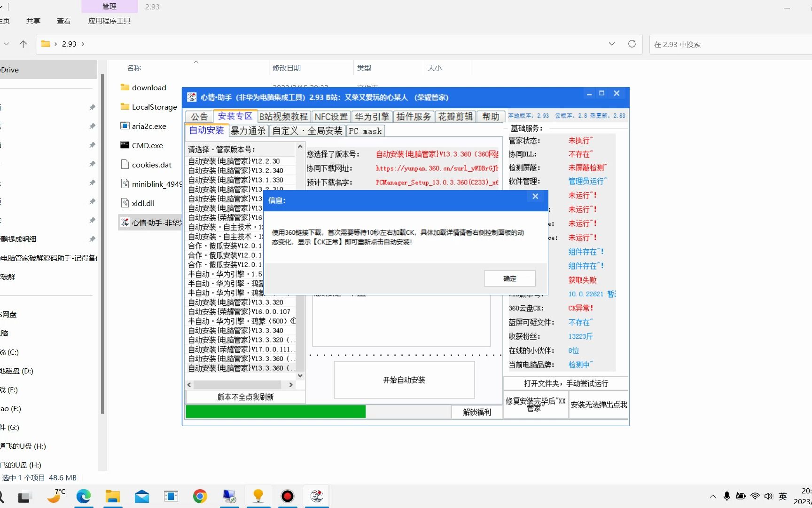This screenshot has width=812, height=508.
Task: Select list entry 自动安装{荣耀管家}V16.0.0.107
Action: [242, 311]
